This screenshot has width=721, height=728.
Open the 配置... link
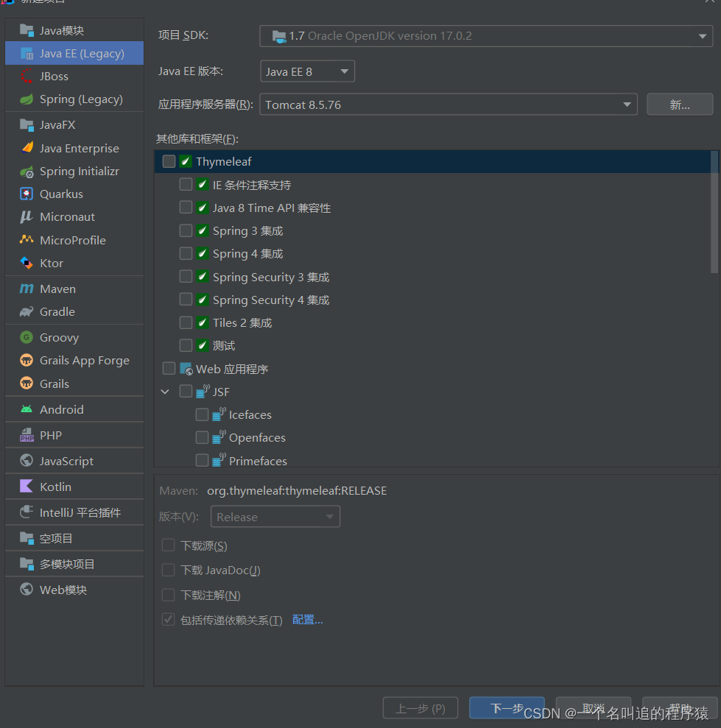308,620
